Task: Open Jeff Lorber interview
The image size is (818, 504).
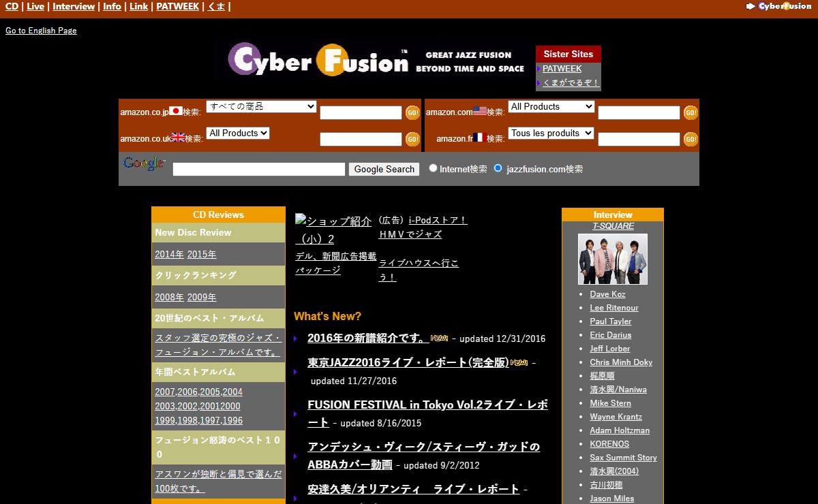Action: click(x=610, y=349)
